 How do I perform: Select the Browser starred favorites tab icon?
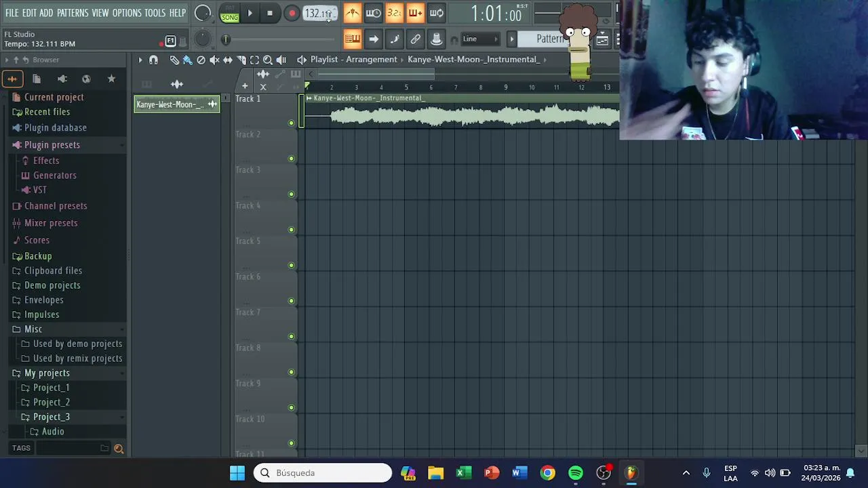[x=111, y=79]
